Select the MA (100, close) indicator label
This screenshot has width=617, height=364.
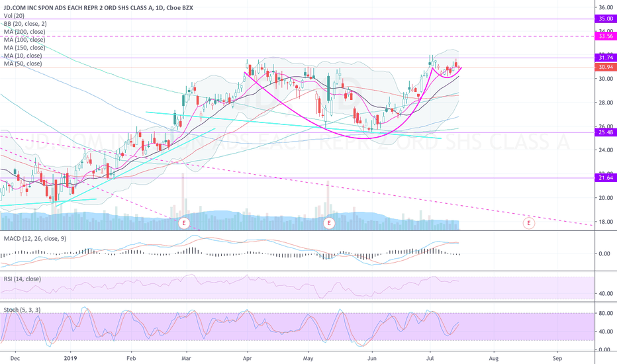click(24, 39)
